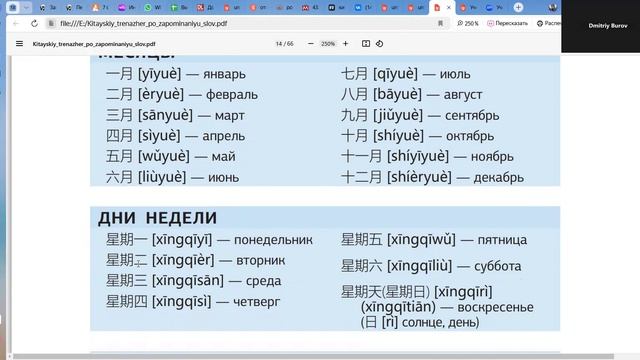
Task: Click the word декабрь
Action: pos(499,178)
